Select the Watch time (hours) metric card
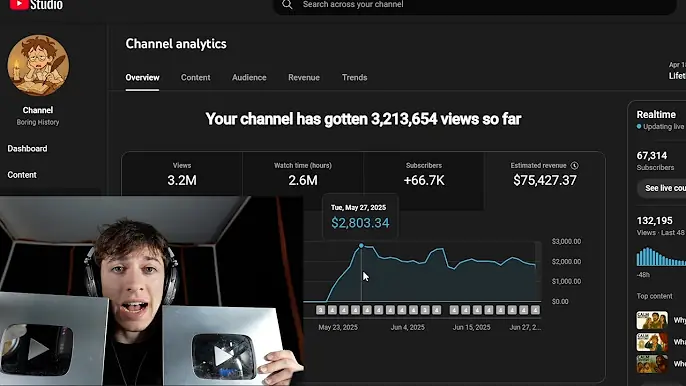The width and height of the screenshot is (686, 386). [x=303, y=174]
